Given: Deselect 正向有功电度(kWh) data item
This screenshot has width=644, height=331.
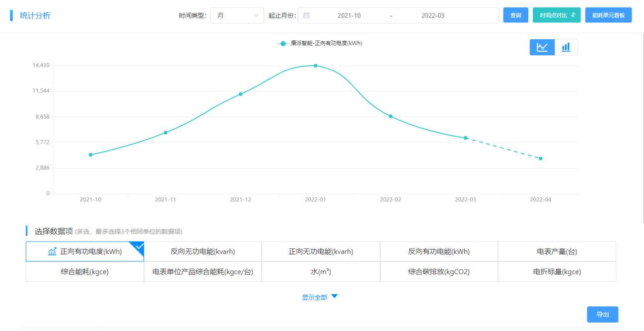Looking at the screenshot, I should click(x=85, y=251).
